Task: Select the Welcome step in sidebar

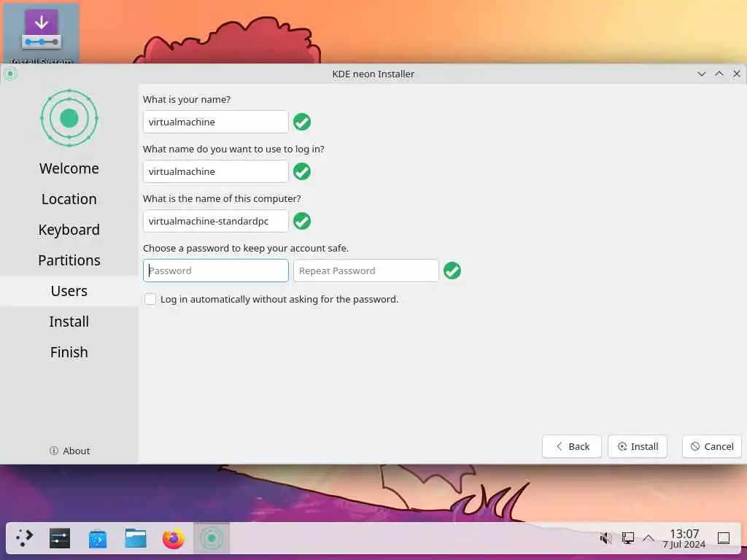Action: [69, 168]
